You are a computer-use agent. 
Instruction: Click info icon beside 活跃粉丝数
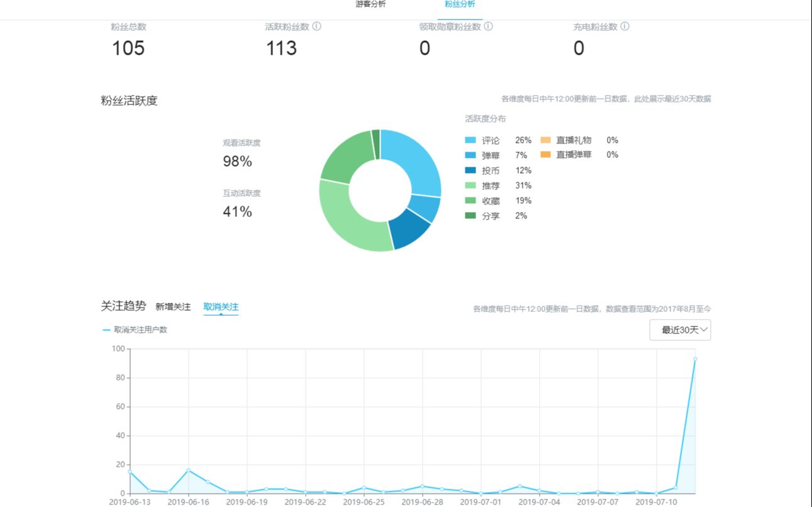pyautogui.click(x=317, y=26)
